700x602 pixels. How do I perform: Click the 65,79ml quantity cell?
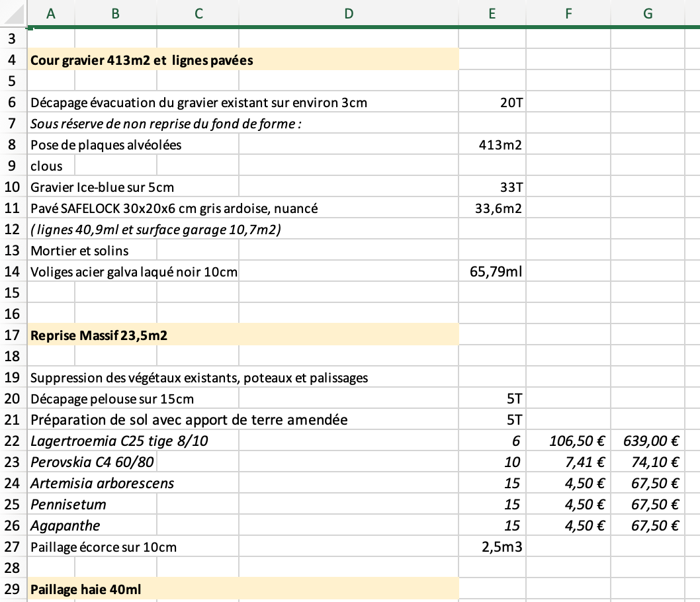click(x=492, y=272)
